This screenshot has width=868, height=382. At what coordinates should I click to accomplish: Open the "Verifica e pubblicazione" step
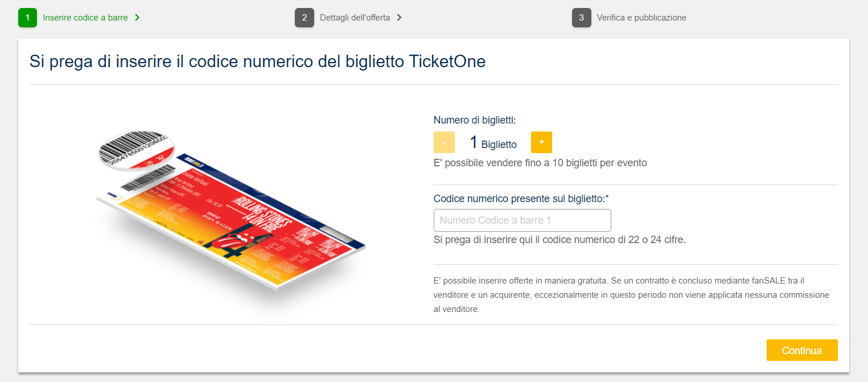(x=641, y=18)
